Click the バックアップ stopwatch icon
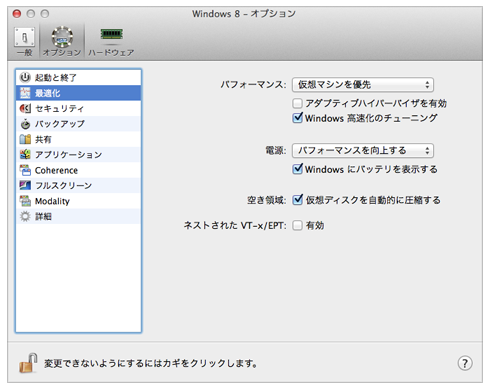Screen dimensions: 492x391 click(25, 124)
